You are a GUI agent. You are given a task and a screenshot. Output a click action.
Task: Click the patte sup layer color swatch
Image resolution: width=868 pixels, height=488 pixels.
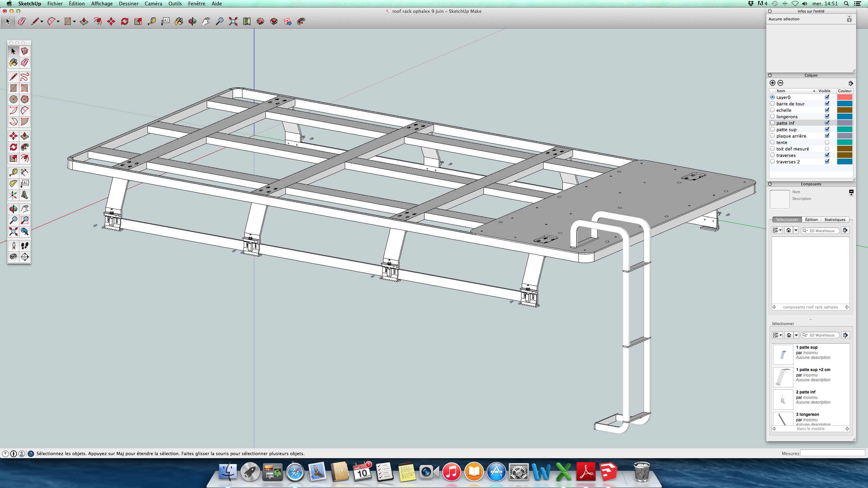click(x=844, y=129)
